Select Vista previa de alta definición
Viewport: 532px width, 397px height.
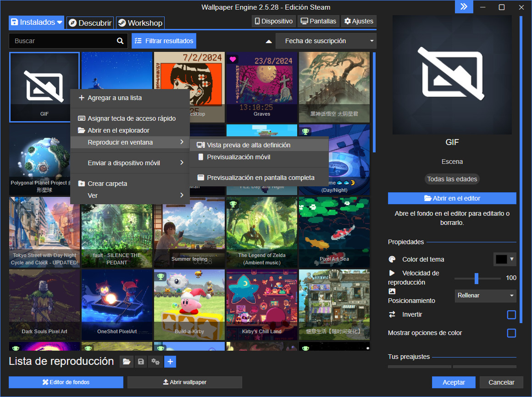point(259,145)
